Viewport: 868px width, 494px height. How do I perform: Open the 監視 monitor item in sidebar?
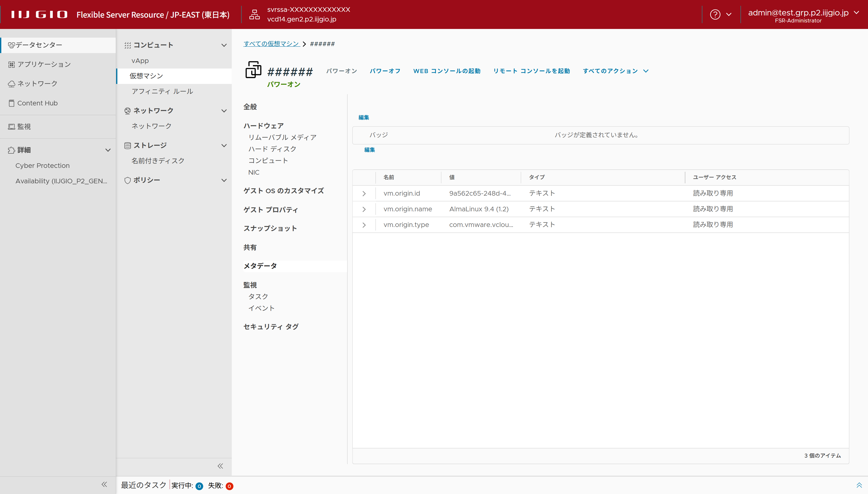pyautogui.click(x=24, y=127)
